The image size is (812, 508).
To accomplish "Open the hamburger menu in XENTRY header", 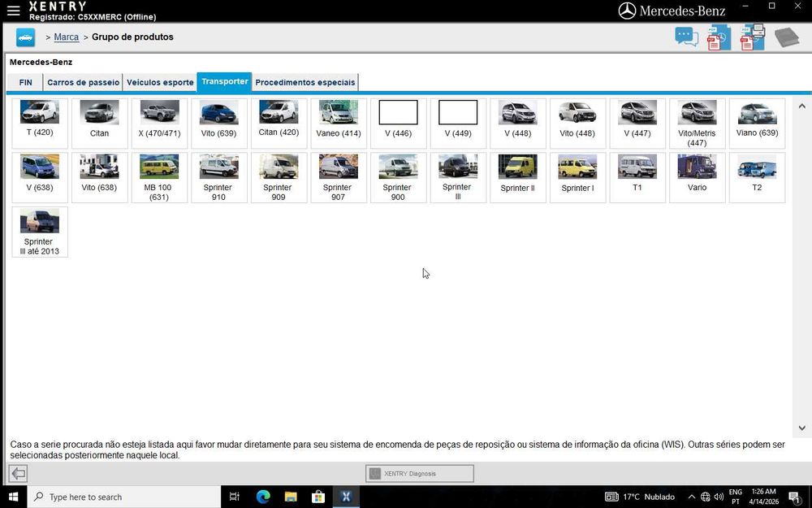I will tap(14, 11).
